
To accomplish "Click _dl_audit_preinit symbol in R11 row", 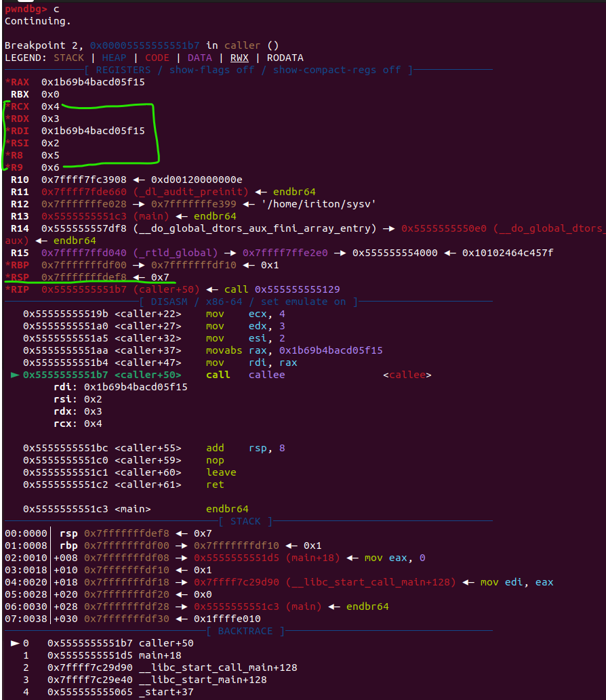I will 190,192.
